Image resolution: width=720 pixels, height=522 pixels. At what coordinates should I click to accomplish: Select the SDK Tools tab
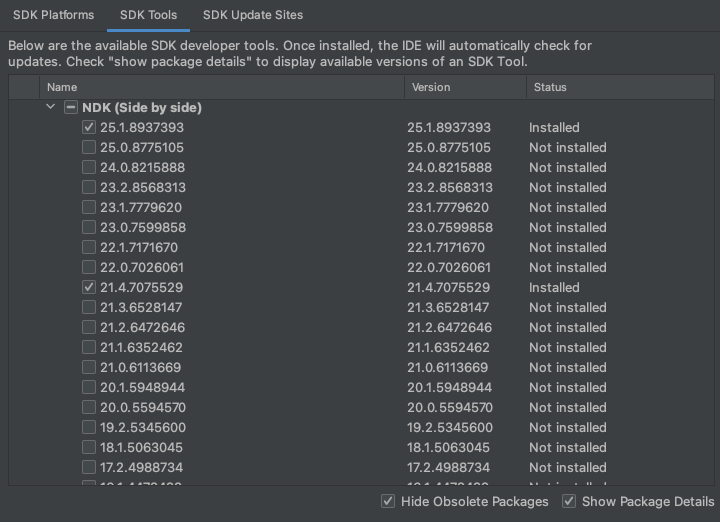click(149, 15)
